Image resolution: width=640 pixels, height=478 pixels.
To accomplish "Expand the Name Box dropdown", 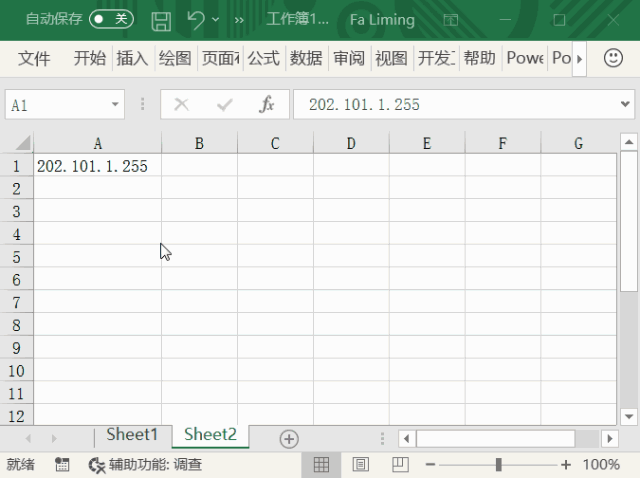I will pyautogui.click(x=115, y=104).
